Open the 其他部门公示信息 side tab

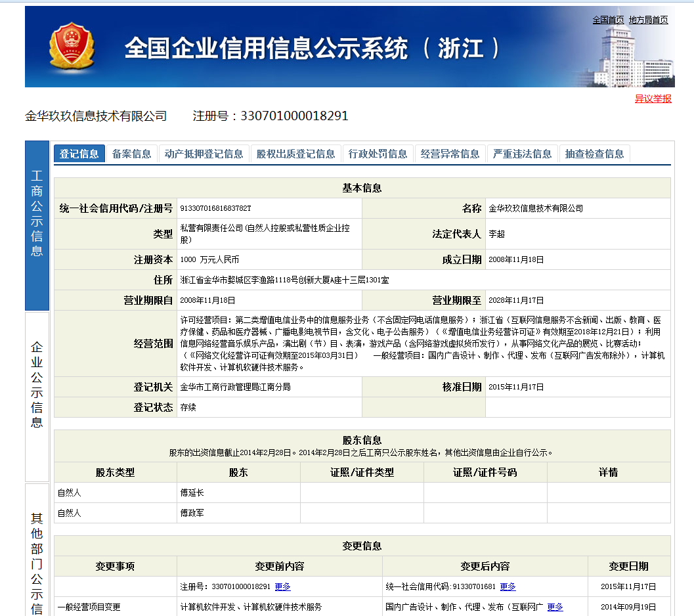point(37,550)
